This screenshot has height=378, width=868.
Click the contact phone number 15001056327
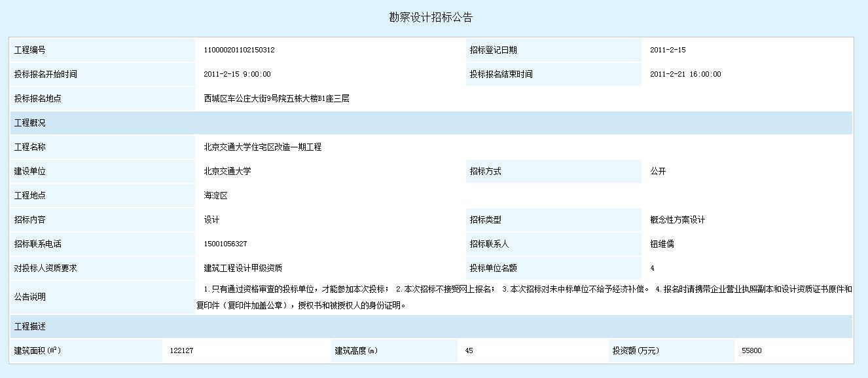225,244
